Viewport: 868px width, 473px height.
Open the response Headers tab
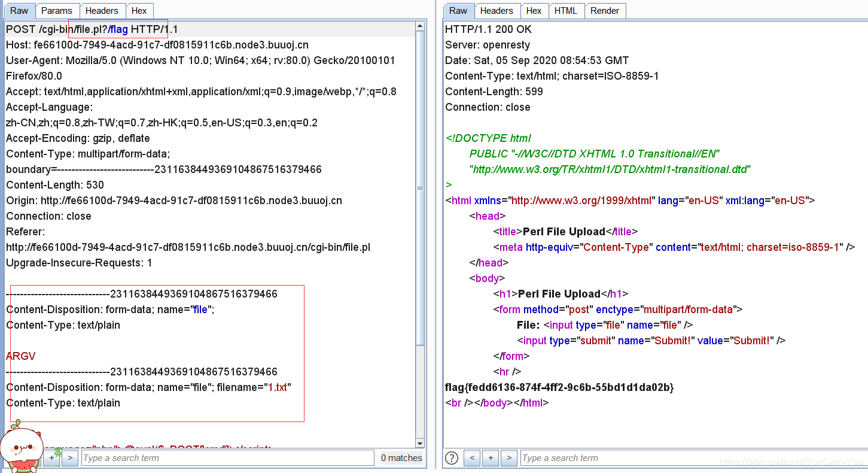(497, 11)
